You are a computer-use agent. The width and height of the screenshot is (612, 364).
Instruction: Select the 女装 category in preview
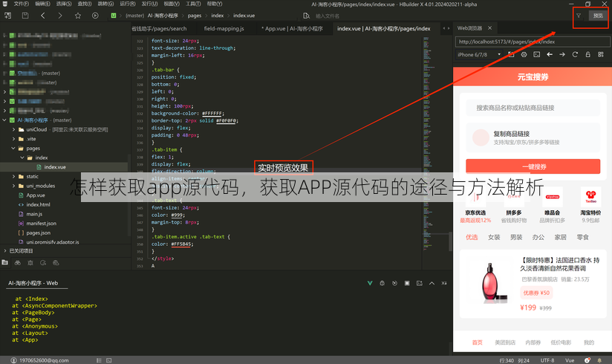coord(494,237)
